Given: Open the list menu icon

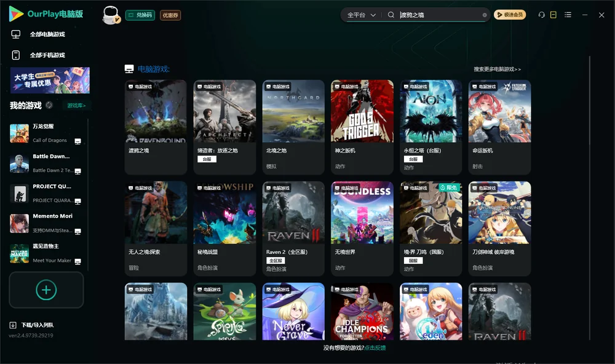Looking at the screenshot, I should coord(568,15).
